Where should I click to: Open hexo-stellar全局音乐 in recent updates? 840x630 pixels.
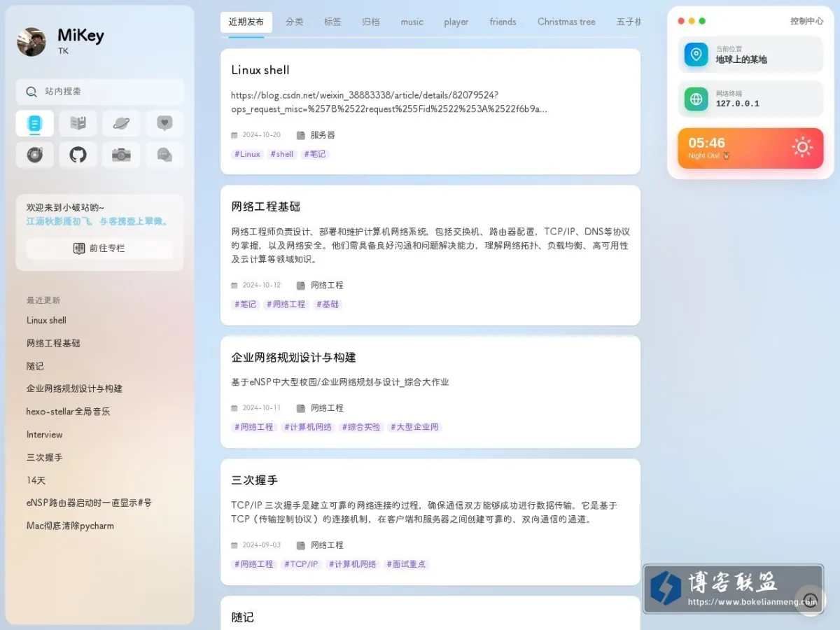[x=68, y=412]
